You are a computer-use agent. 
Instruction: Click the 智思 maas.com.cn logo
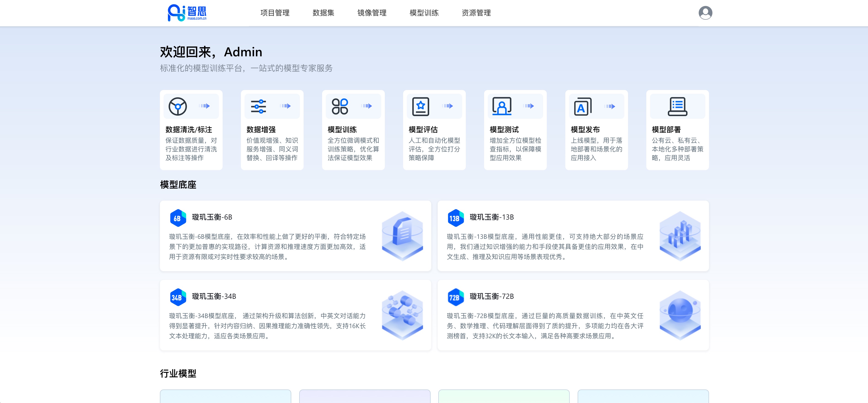pos(187,13)
